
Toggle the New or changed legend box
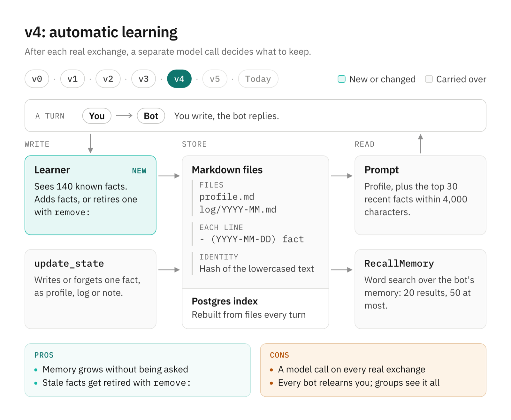341,79
